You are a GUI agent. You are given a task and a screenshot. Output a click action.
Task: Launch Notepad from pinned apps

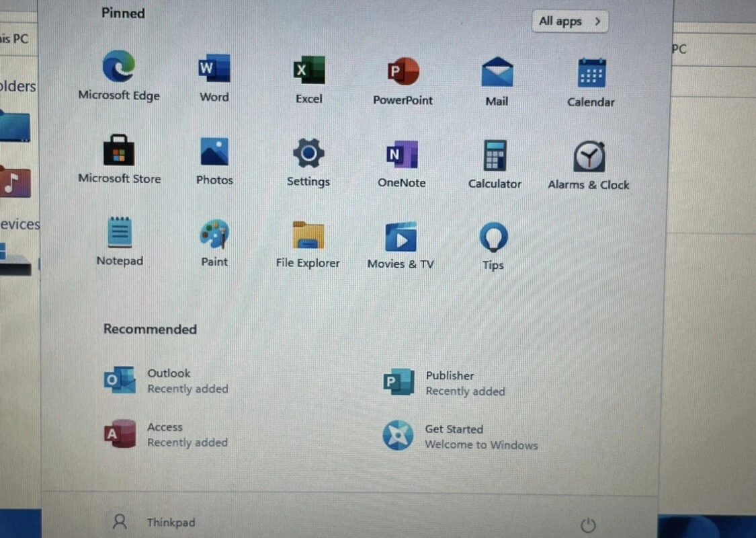point(120,241)
